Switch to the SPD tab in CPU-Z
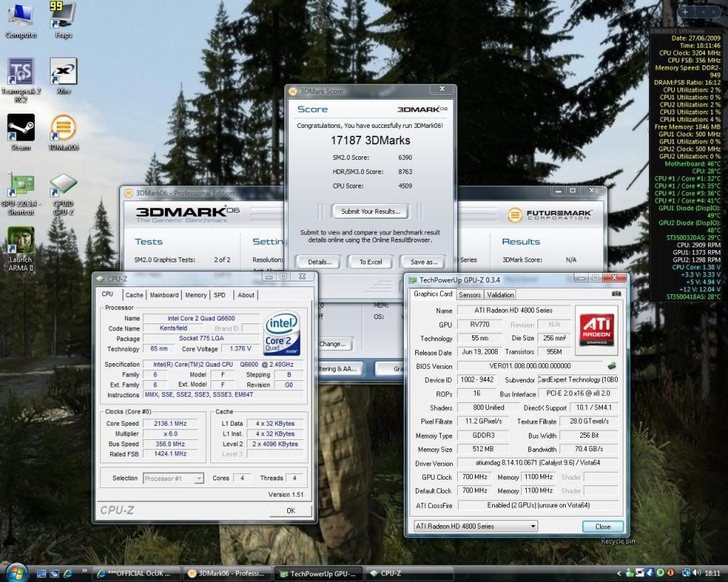Screen dimensions: 728x582 [220, 295]
